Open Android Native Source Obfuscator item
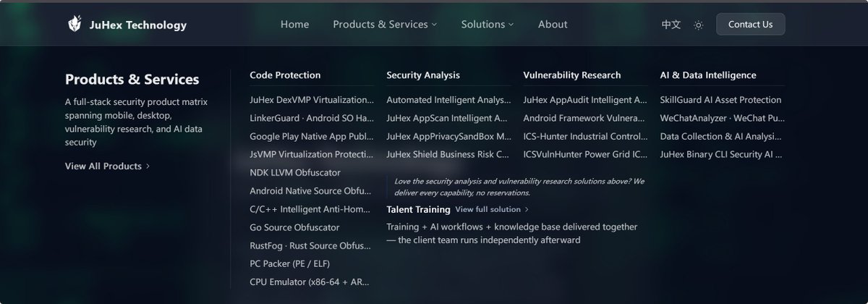Image resolution: width=868 pixels, height=304 pixels. [311, 191]
